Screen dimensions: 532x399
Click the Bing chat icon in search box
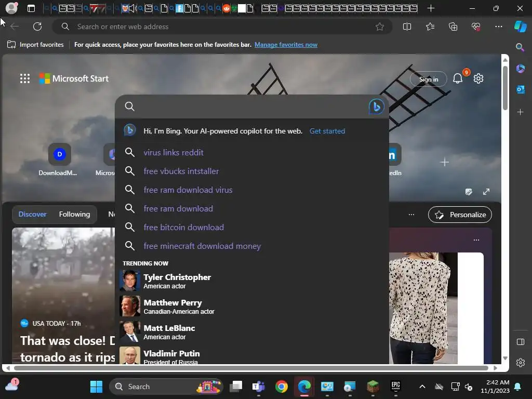376,107
